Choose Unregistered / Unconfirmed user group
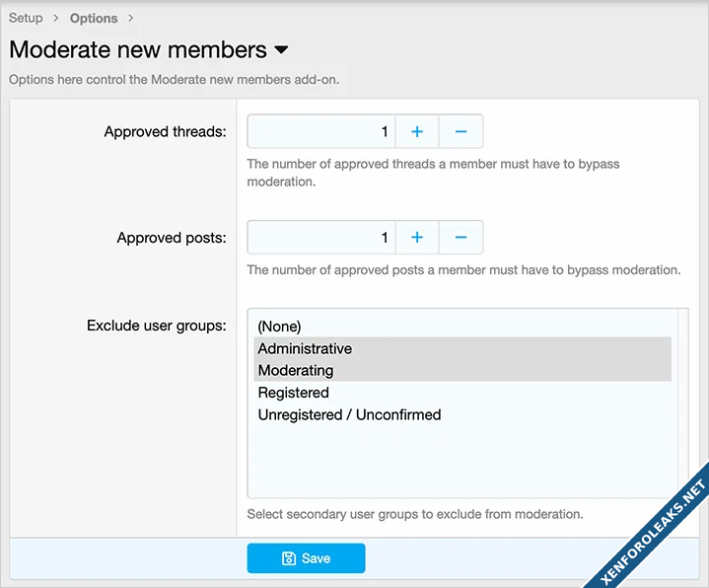 click(x=349, y=415)
